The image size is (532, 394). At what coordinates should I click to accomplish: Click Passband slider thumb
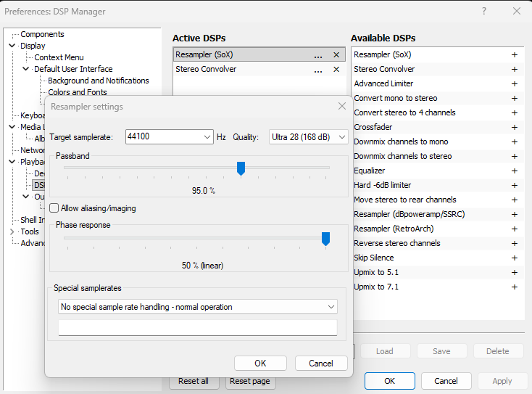click(241, 168)
